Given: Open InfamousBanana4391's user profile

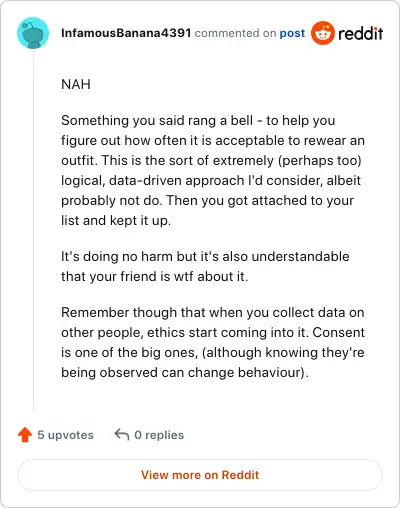Looking at the screenshot, I should click(126, 33).
